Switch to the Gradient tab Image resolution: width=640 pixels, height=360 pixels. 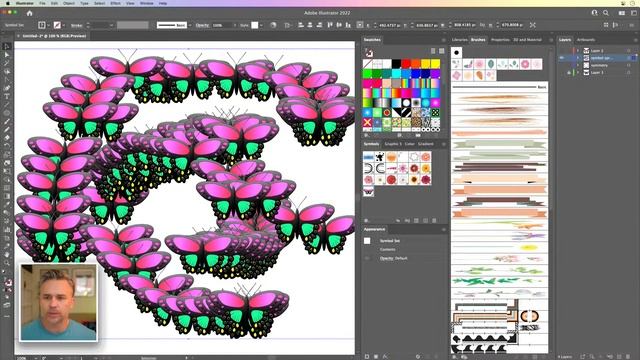click(425, 144)
